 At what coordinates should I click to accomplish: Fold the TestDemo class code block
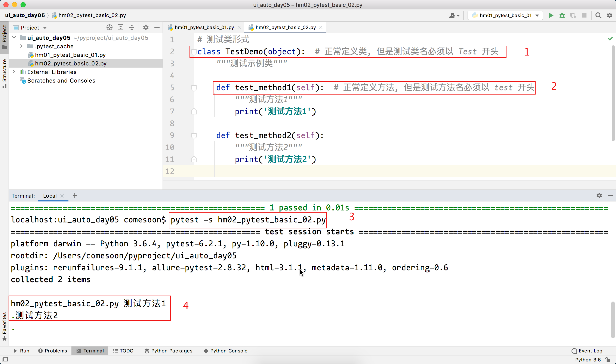(194, 52)
